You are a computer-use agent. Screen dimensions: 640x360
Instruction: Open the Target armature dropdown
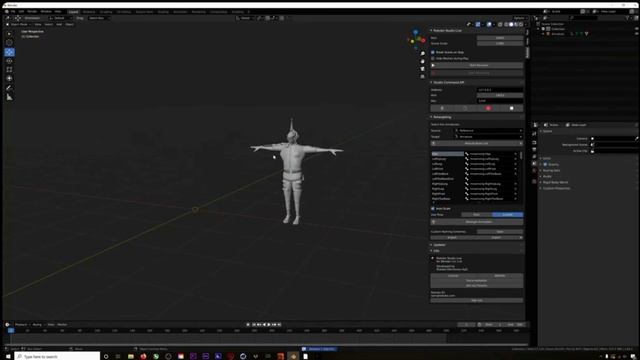(489, 137)
